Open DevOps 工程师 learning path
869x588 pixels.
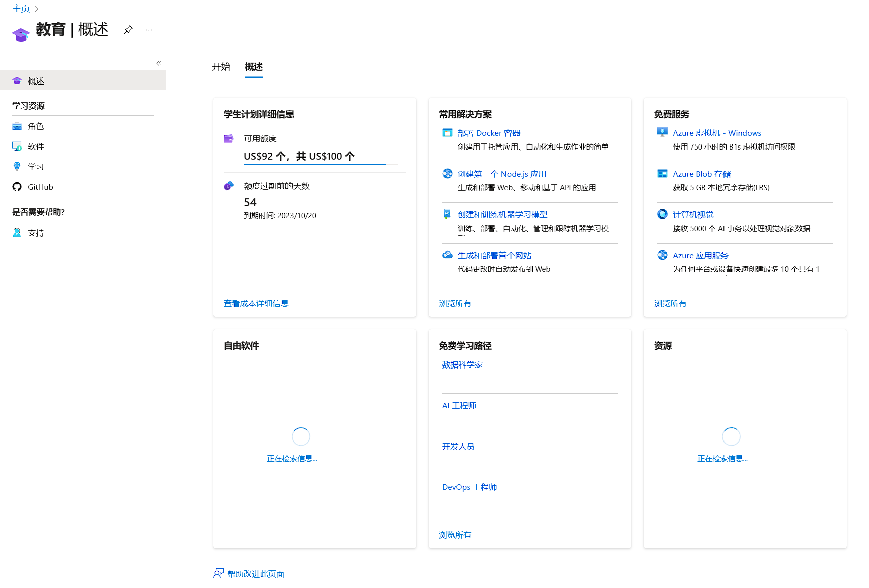pyautogui.click(x=470, y=487)
